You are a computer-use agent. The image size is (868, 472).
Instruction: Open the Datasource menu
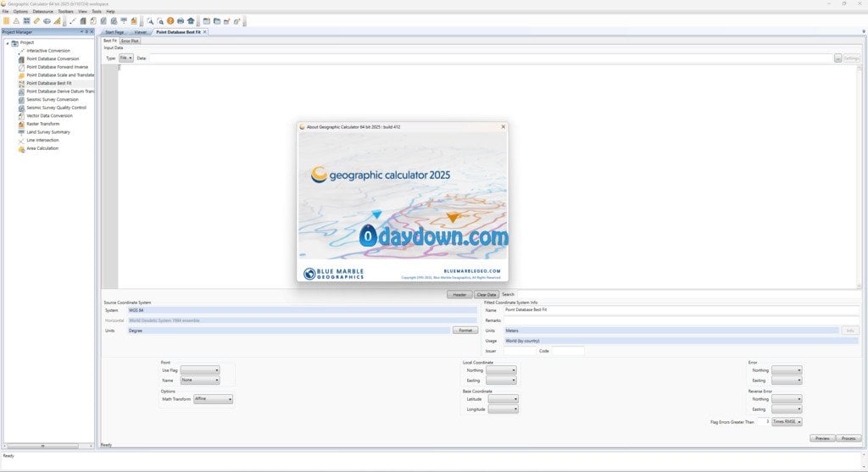(x=43, y=12)
